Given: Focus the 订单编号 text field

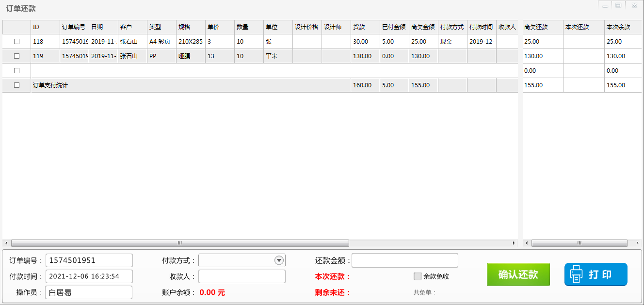Looking at the screenshot, I should pyautogui.click(x=89, y=260).
